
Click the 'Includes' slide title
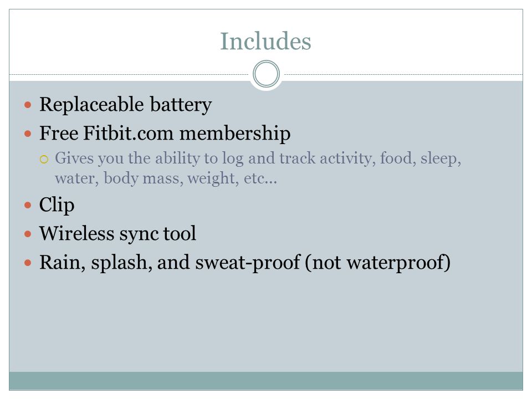[265, 41]
